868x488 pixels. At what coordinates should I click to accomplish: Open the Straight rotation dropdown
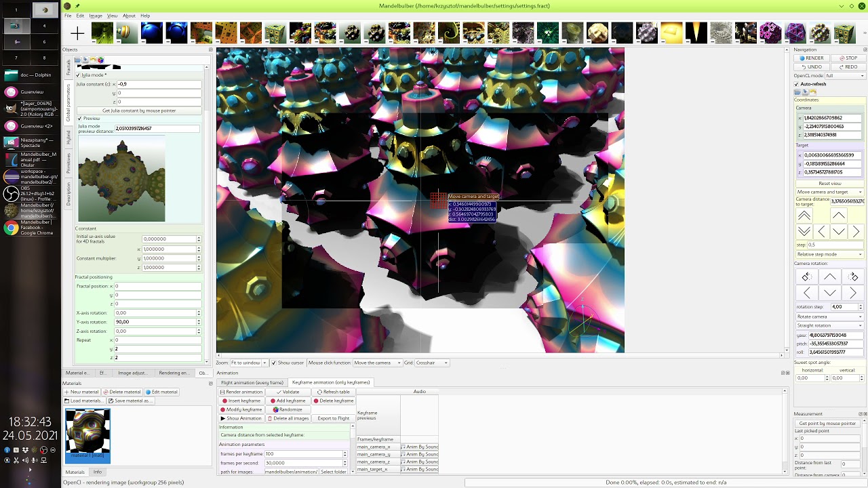(x=829, y=325)
